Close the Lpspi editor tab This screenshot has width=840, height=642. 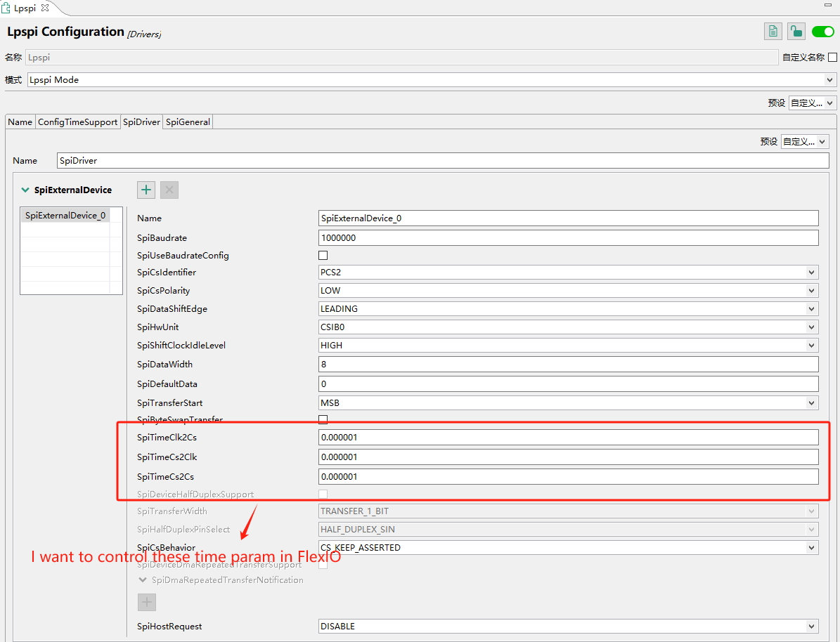tap(46, 7)
